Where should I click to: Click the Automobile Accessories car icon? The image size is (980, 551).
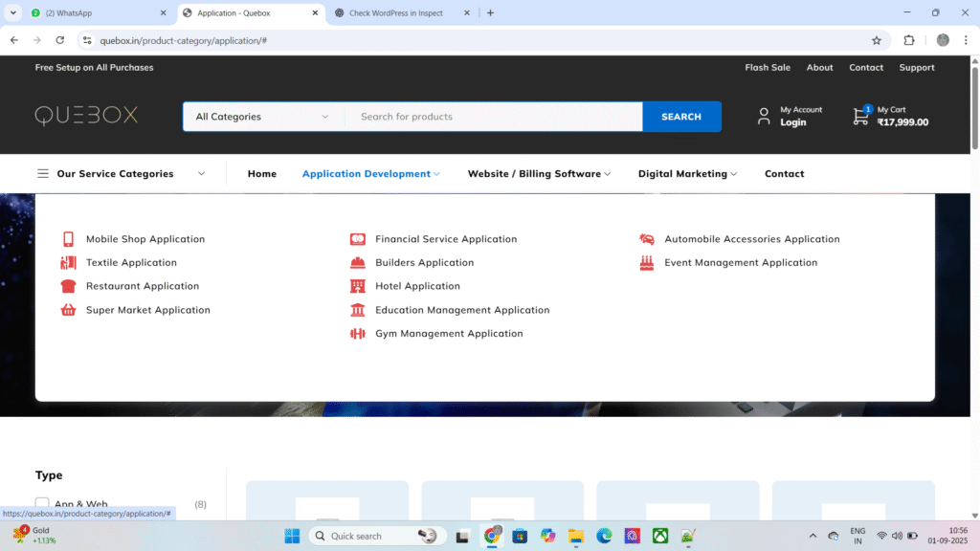pyautogui.click(x=647, y=239)
